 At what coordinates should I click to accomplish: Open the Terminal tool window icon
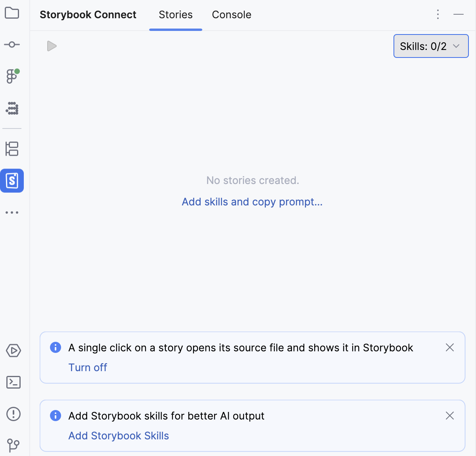pyautogui.click(x=13, y=382)
